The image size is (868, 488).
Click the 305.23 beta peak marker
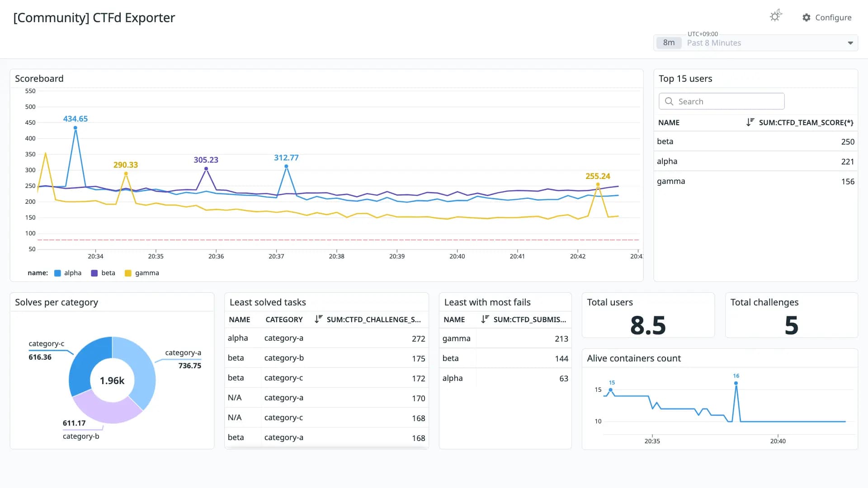click(x=206, y=169)
